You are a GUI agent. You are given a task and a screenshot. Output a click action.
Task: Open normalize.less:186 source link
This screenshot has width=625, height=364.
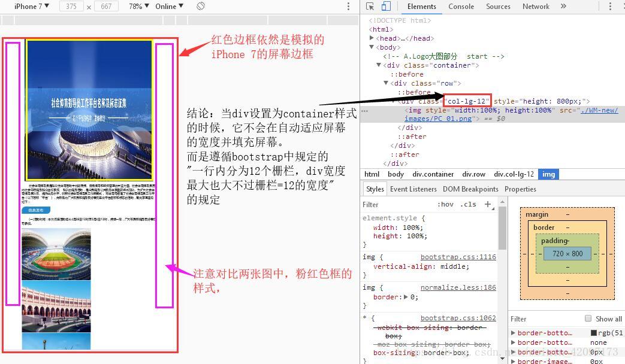click(x=458, y=287)
